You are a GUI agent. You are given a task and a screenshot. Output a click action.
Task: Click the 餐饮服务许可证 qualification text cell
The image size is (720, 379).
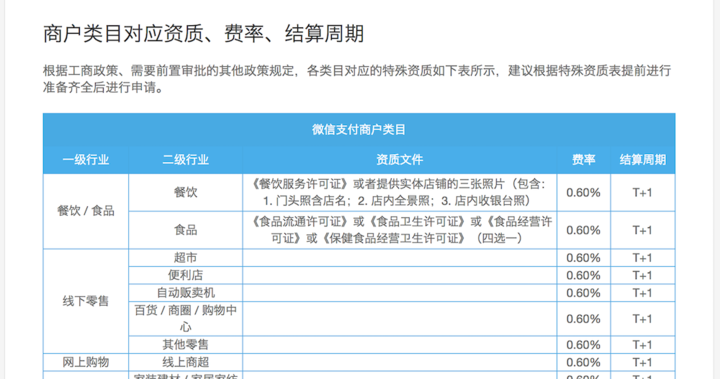399,192
